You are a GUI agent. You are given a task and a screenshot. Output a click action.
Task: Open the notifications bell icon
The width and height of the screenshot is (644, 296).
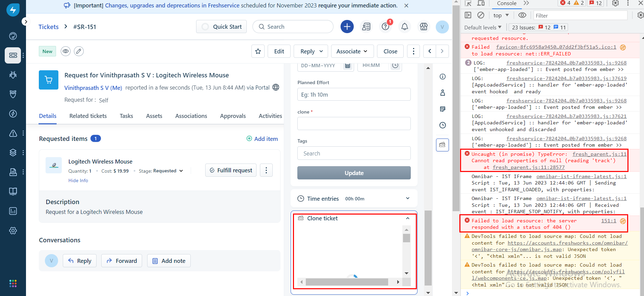pos(405,26)
